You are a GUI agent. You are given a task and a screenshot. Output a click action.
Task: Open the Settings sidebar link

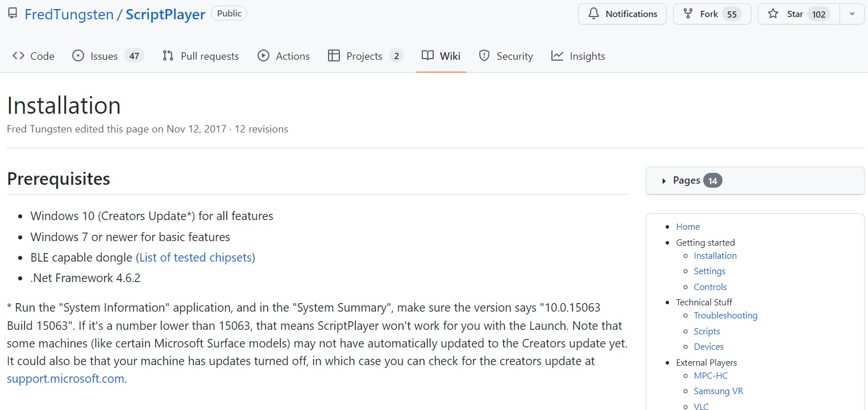(x=709, y=271)
